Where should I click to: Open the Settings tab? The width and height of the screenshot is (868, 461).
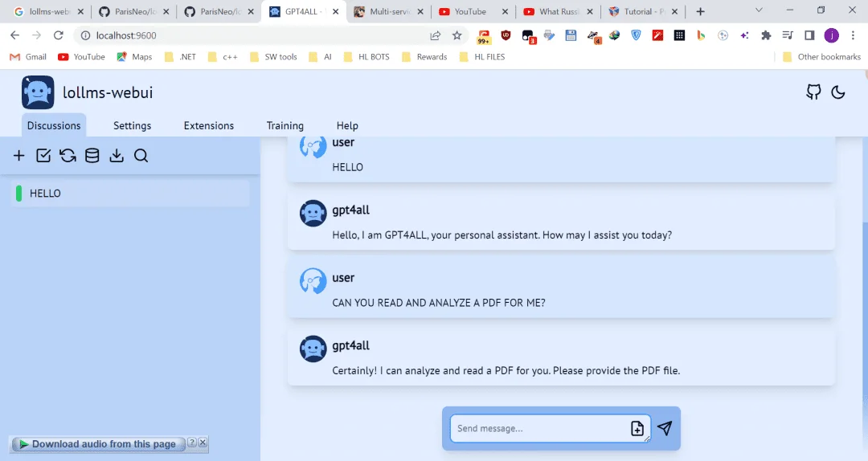[132, 125]
